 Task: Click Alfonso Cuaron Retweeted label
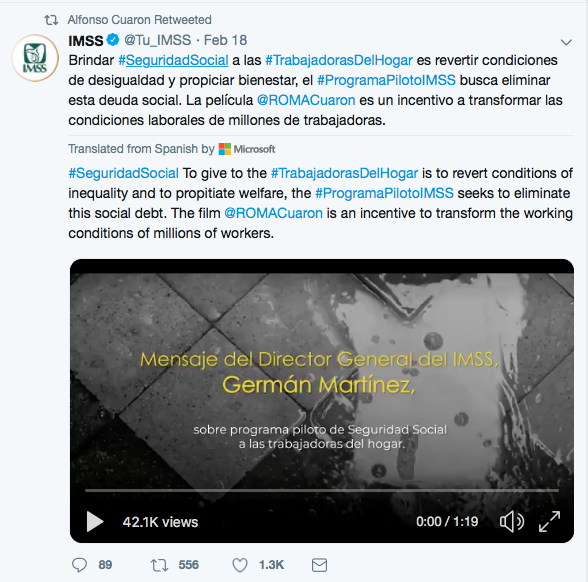pyautogui.click(x=140, y=20)
